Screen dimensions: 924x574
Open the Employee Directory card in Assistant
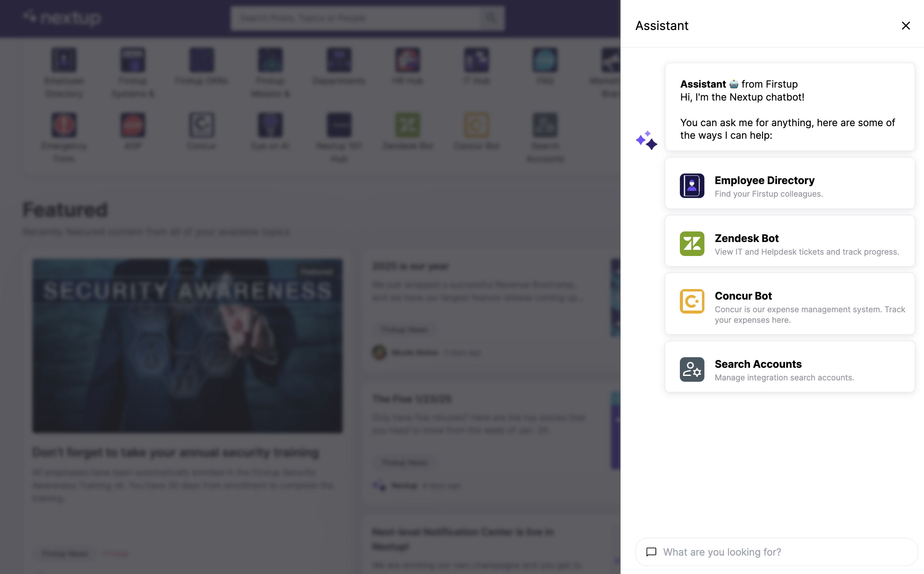(790, 183)
